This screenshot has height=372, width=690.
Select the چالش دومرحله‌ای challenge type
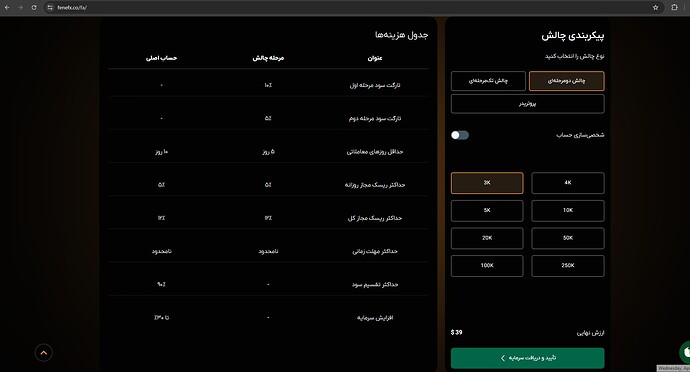[566, 81]
